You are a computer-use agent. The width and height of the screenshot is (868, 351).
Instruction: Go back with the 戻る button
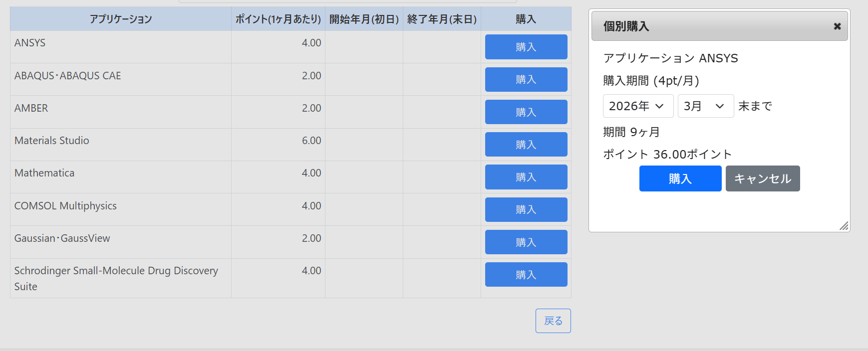click(x=553, y=321)
